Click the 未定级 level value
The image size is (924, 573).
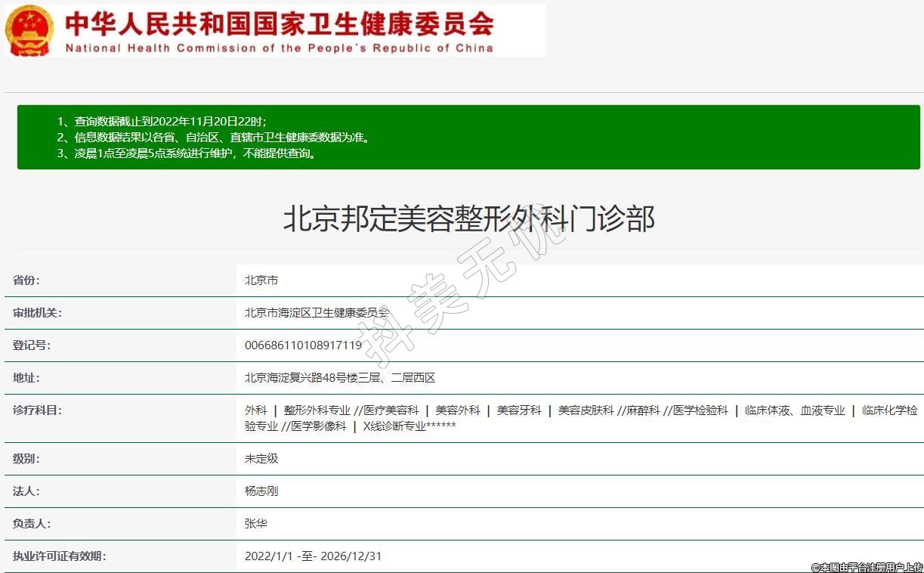[261, 459]
